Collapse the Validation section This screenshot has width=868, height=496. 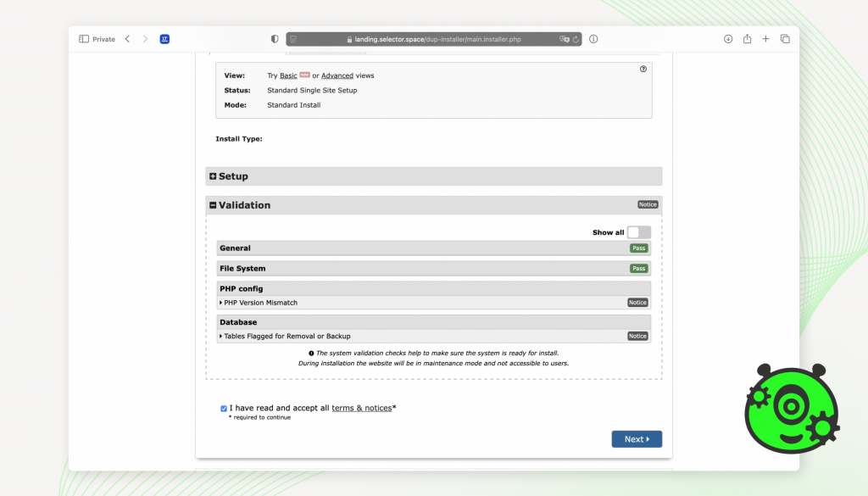tap(214, 205)
